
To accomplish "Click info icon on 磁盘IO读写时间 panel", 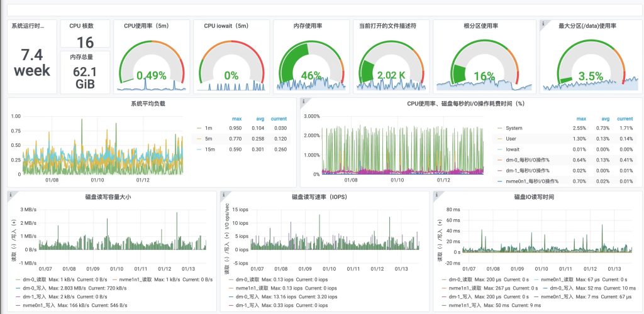I will click(x=436, y=195).
